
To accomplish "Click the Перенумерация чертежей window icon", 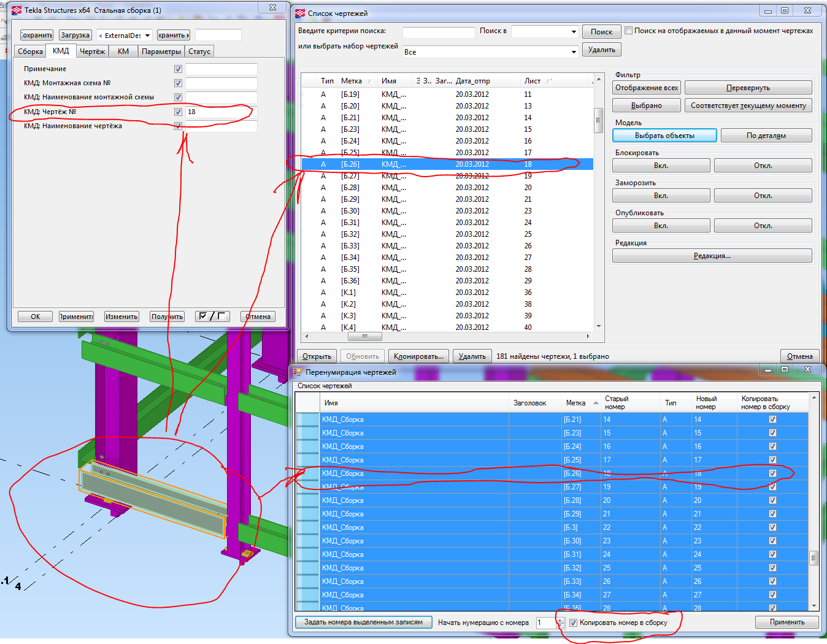I will coord(298,372).
